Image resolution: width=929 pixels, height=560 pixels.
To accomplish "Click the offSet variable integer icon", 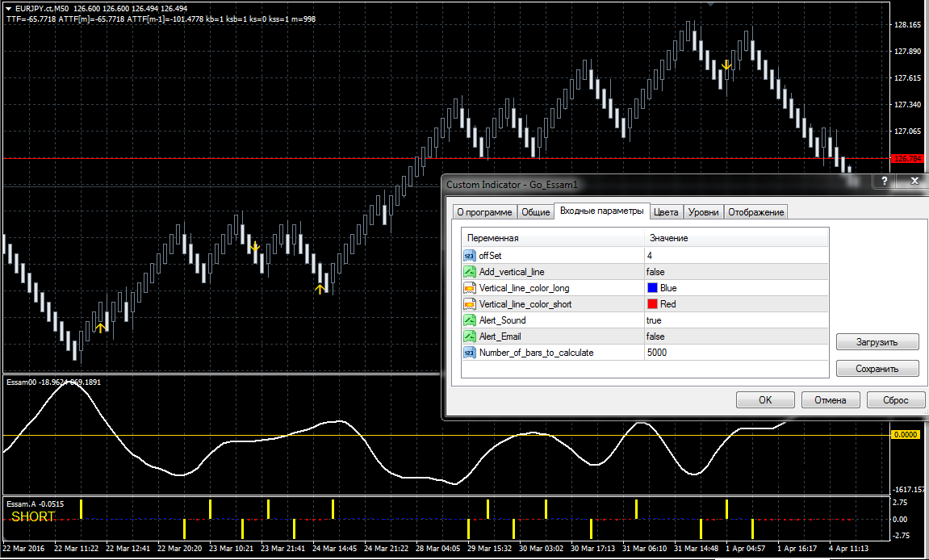I will pyautogui.click(x=469, y=256).
